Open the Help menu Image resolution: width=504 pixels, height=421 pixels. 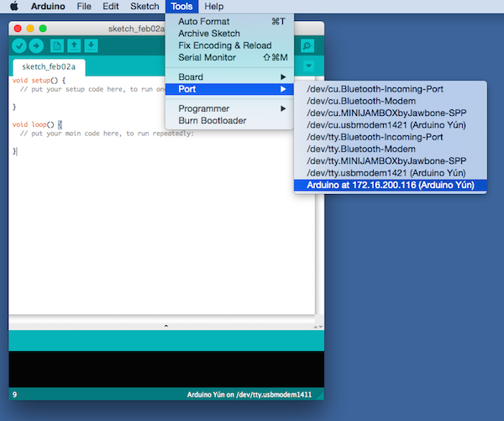click(x=213, y=7)
